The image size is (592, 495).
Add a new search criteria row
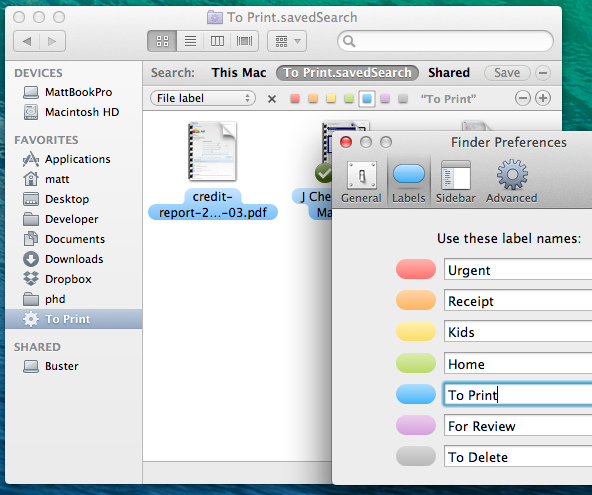coord(543,98)
